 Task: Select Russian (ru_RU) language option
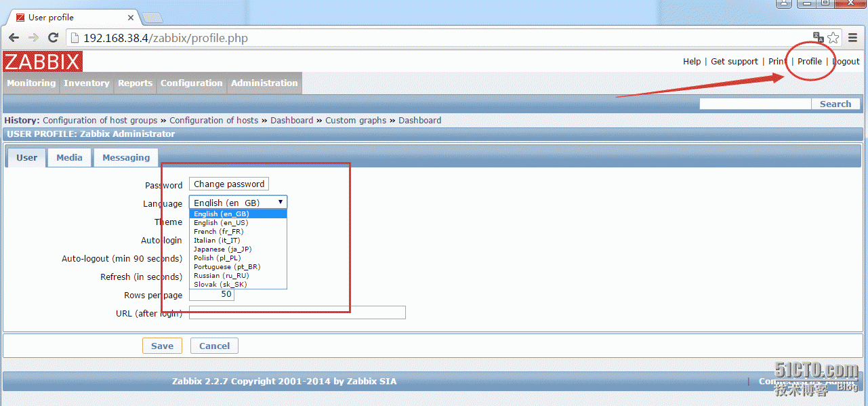238,275
